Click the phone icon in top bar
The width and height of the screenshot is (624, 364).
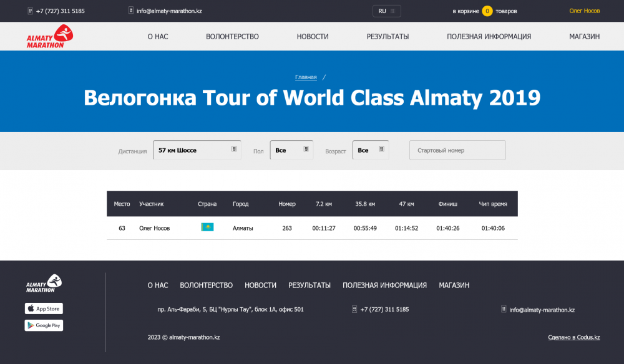pos(31,11)
